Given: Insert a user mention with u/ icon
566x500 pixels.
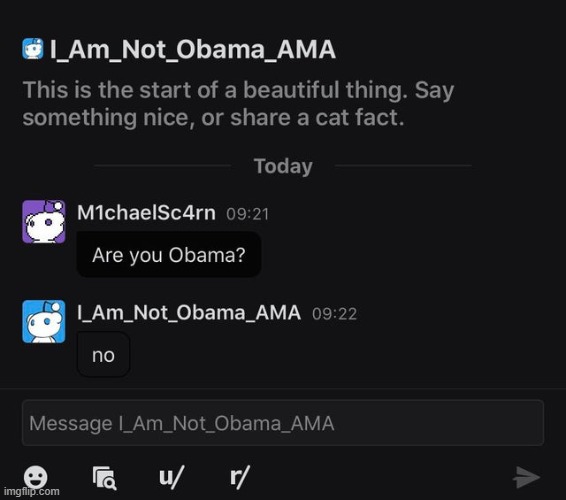Looking at the screenshot, I should 171,477.
